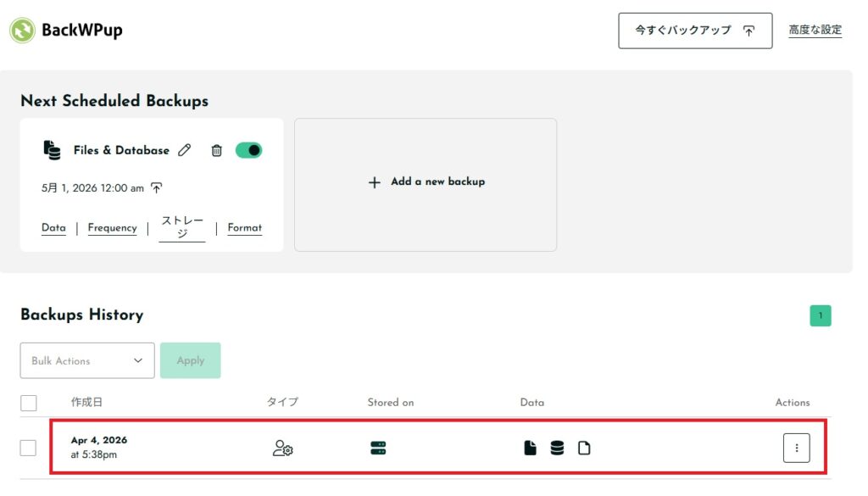Select the Apr 4, 2026 backup checkbox
This screenshot has width=868, height=496.
pyautogui.click(x=28, y=448)
